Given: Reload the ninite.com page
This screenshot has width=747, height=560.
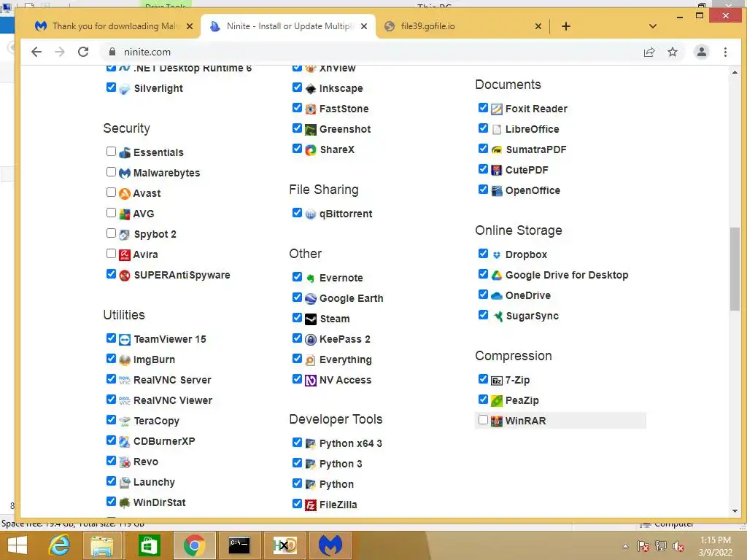Looking at the screenshot, I should point(83,52).
